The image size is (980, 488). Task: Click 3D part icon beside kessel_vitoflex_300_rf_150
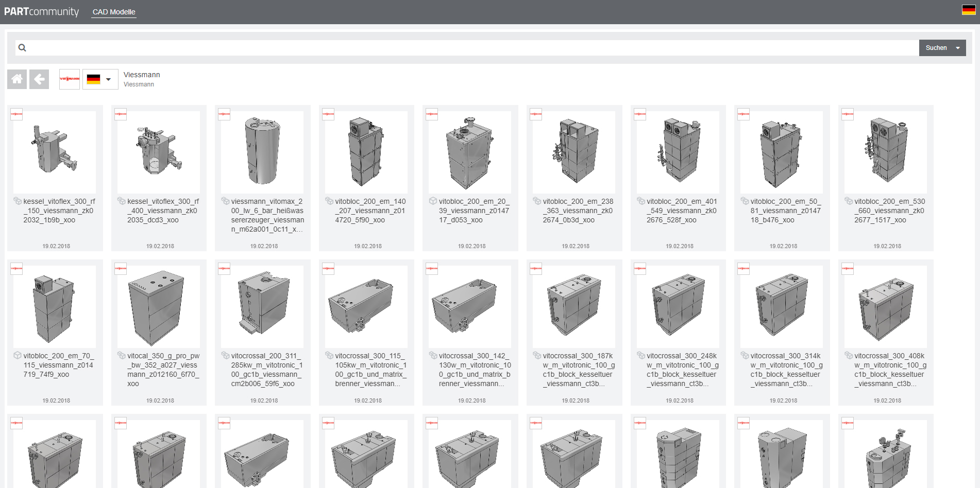tap(18, 201)
